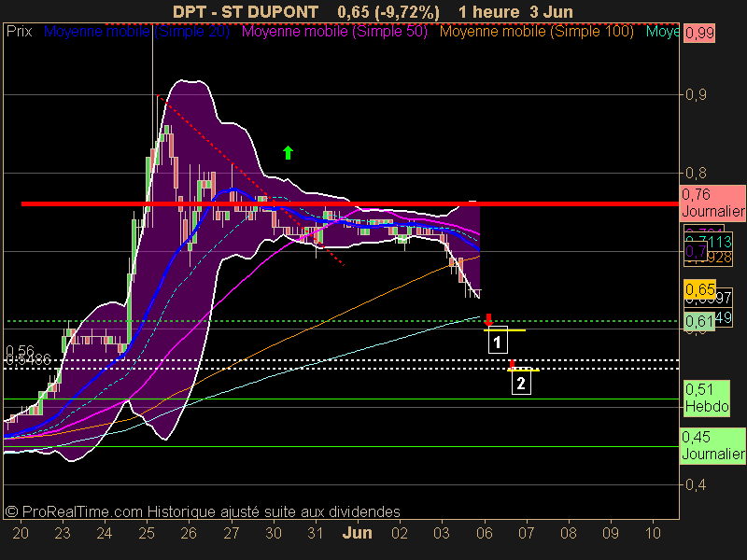Click the "27" date on time axis

(x=231, y=533)
